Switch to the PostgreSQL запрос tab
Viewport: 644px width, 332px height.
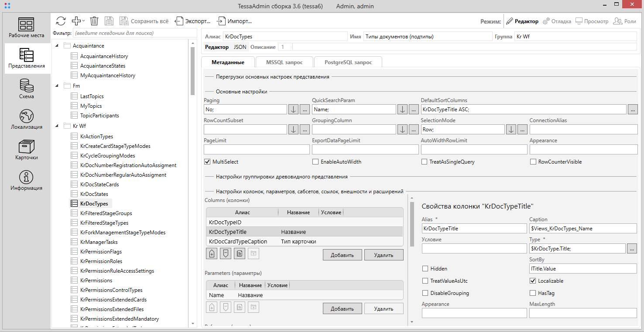point(348,62)
